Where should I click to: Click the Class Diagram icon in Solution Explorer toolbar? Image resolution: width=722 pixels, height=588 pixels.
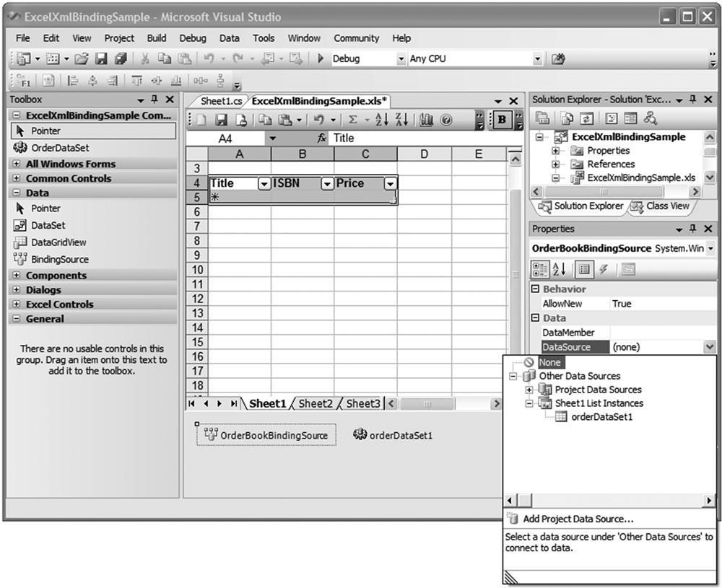pyautogui.click(x=651, y=119)
